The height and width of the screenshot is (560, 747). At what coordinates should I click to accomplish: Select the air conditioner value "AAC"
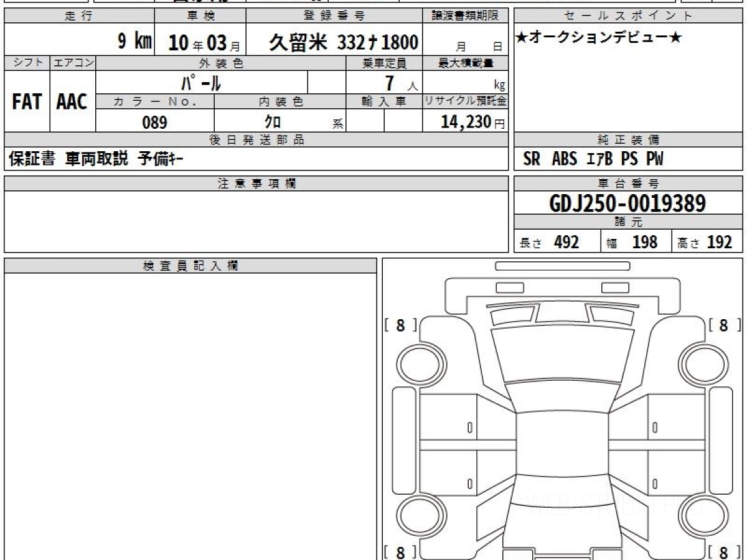coord(72,101)
